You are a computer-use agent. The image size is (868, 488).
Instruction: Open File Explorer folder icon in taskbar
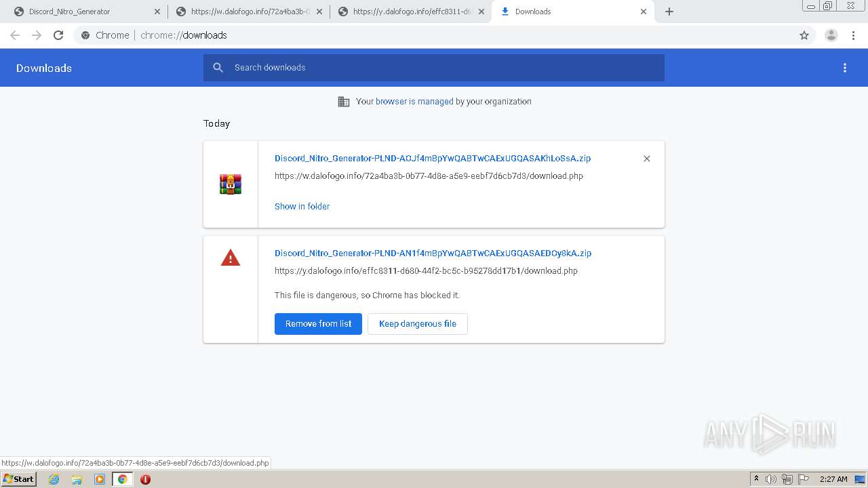(77, 479)
